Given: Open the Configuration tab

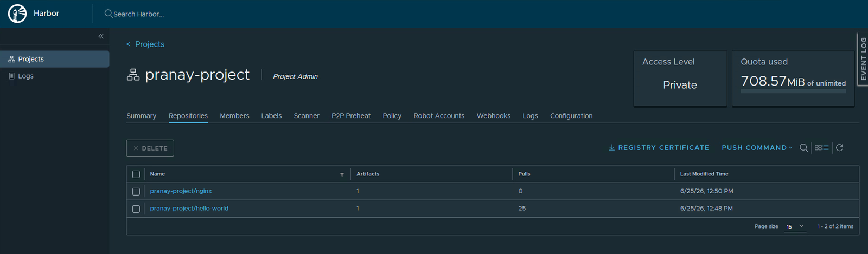Looking at the screenshot, I should [x=571, y=116].
